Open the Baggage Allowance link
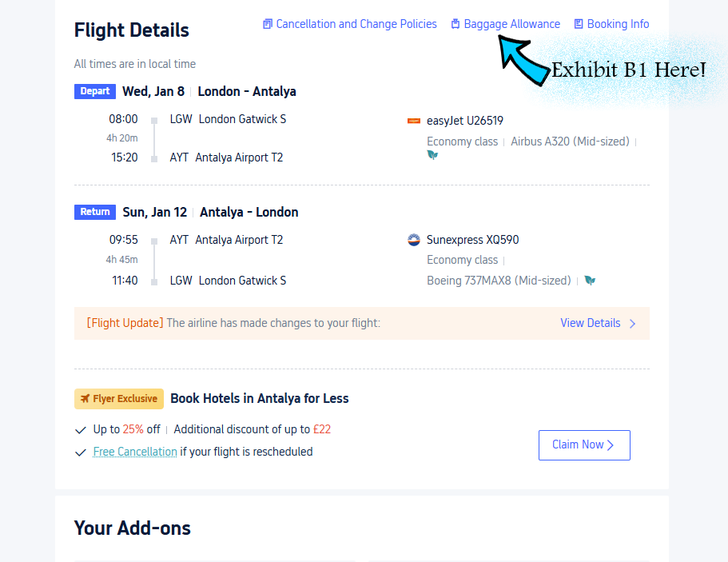Viewport: 728px width, 562px height. click(512, 24)
